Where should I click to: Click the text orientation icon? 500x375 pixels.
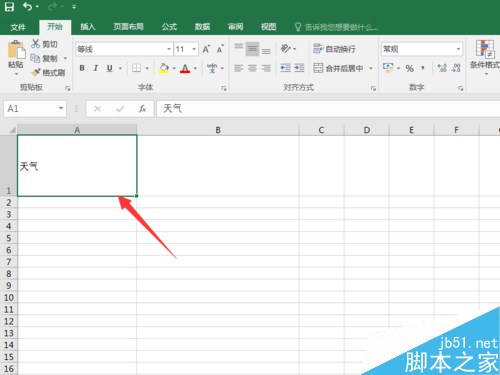(x=286, y=49)
